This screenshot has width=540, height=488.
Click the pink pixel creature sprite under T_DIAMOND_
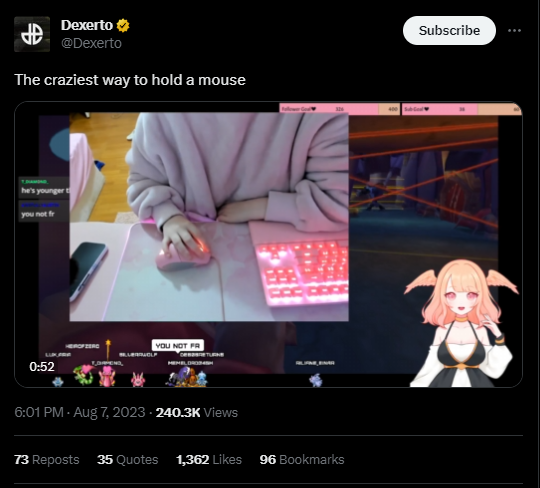[x=106, y=376]
